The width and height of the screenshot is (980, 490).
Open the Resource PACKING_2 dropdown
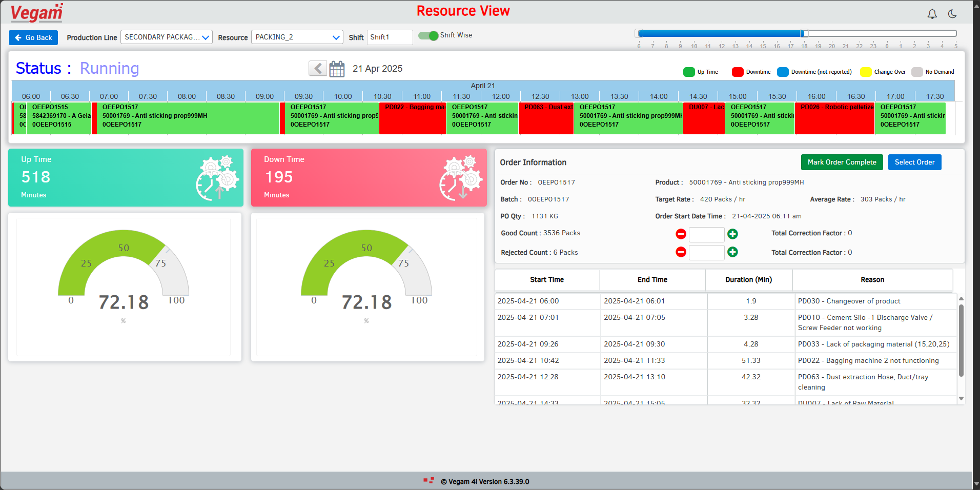coord(297,37)
